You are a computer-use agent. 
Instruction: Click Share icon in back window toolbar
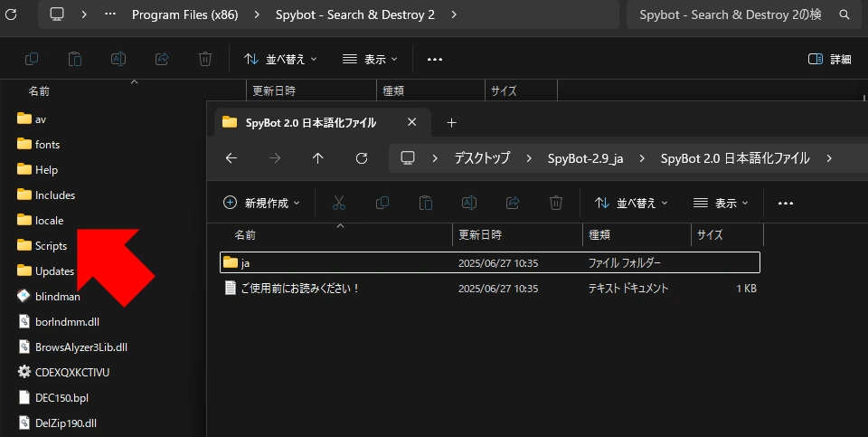[162, 59]
